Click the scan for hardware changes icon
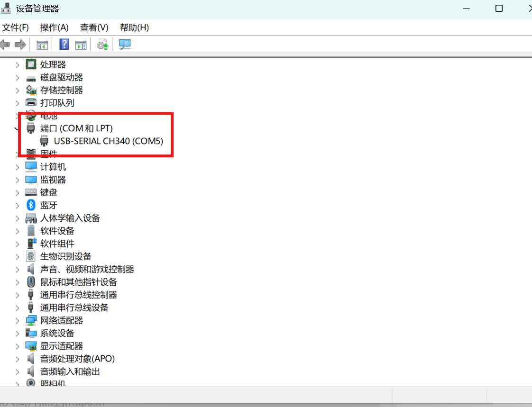Viewport: 532px width, 407px height. click(125, 45)
